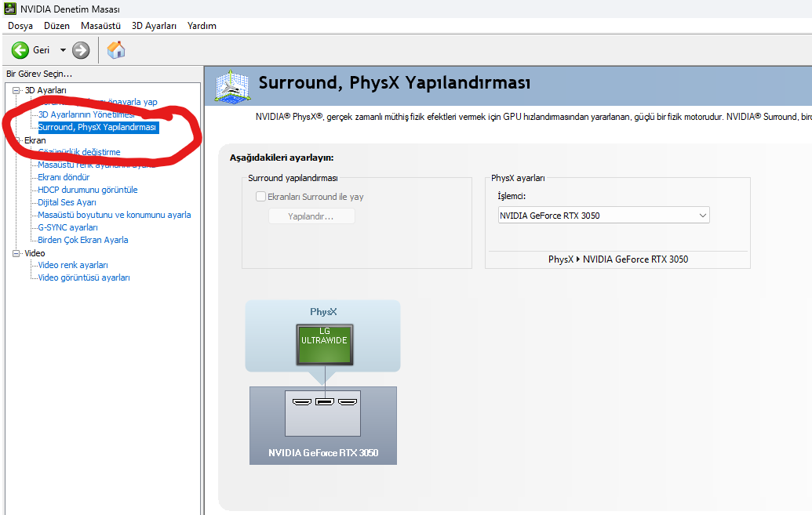Viewport: 812px width, 515px height.
Task: Click the Yapılandır... button
Action: (x=311, y=216)
